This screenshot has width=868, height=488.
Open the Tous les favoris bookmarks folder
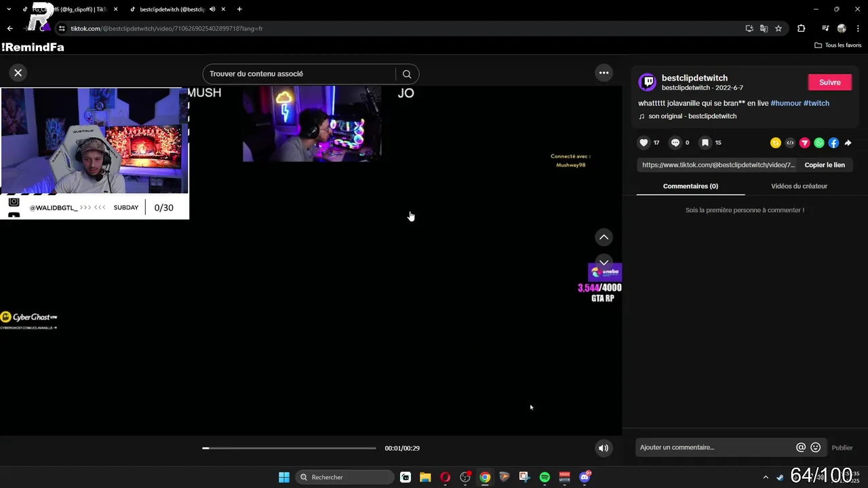point(838,45)
